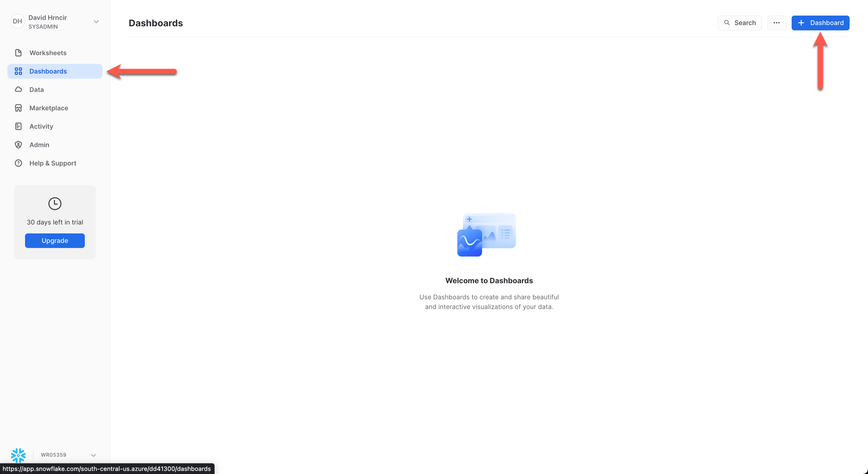
Task: Click the Worksheets icon in sidebar
Action: tap(18, 53)
